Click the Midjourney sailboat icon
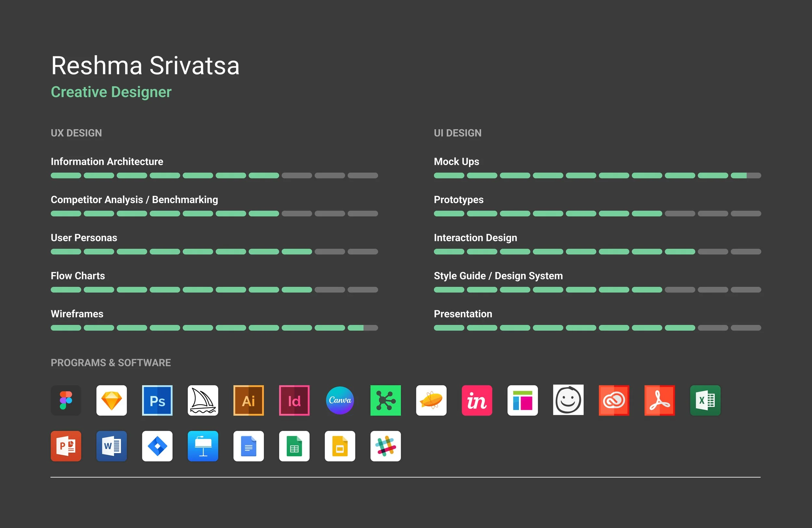 coord(203,400)
